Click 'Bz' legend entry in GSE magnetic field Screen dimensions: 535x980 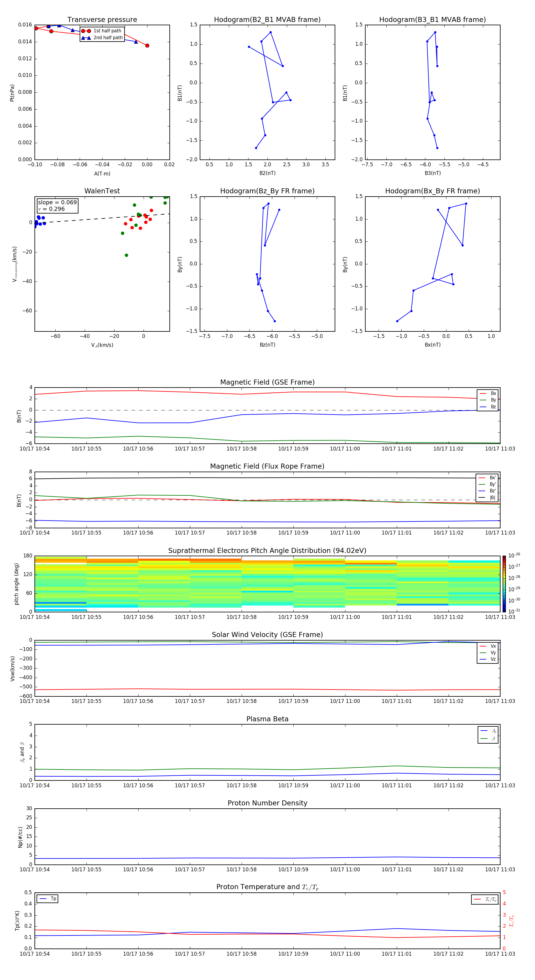click(x=488, y=407)
